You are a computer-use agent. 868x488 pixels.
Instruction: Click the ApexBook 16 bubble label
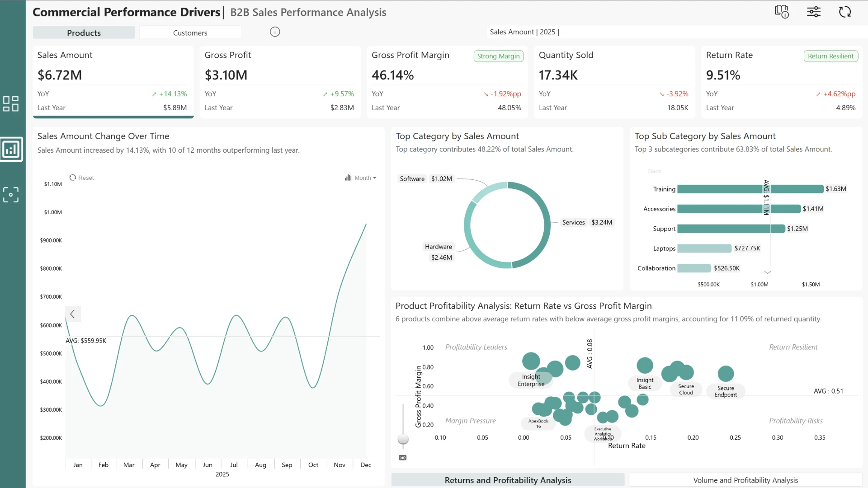pyautogui.click(x=538, y=423)
